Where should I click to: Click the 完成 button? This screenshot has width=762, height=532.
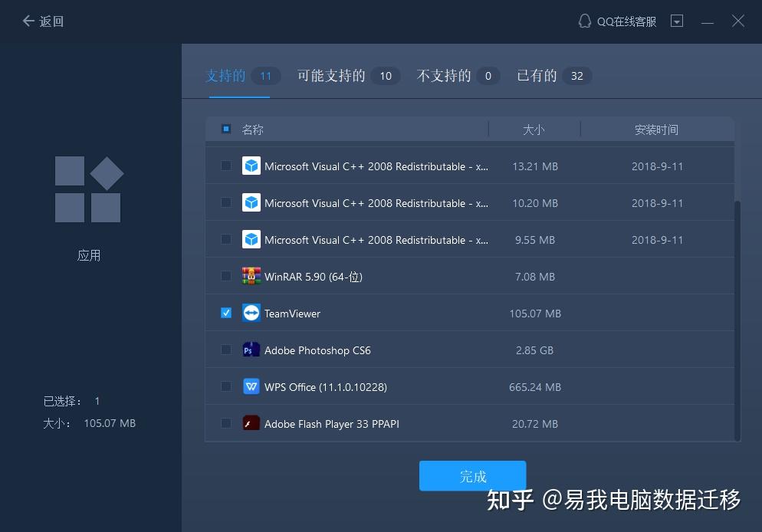point(472,475)
